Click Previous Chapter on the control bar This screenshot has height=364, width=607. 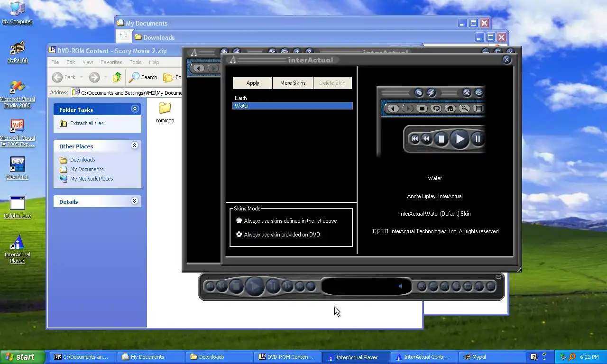(x=210, y=286)
